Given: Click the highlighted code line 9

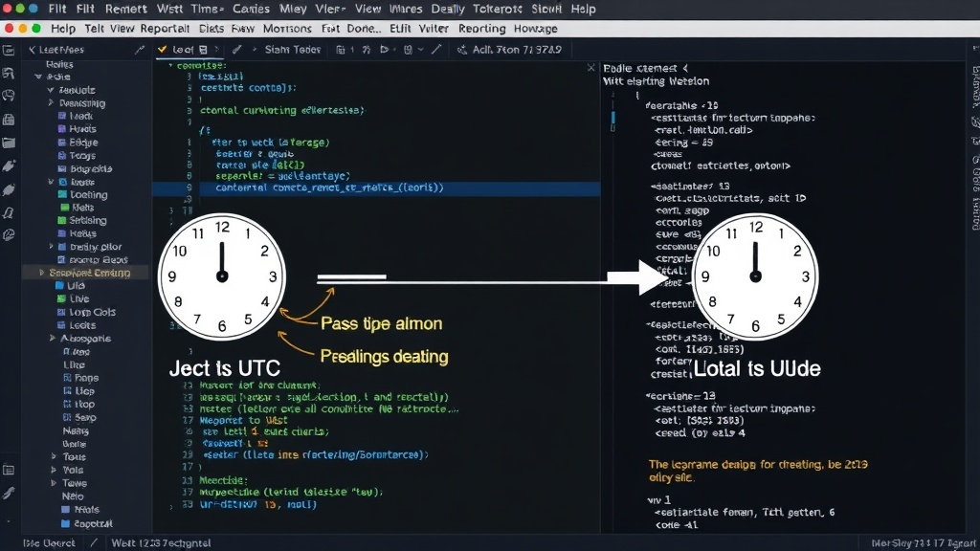Looking at the screenshot, I should [x=376, y=187].
